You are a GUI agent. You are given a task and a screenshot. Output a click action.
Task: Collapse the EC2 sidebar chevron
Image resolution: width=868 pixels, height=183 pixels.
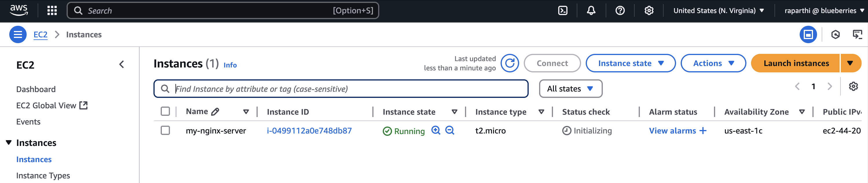point(122,64)
